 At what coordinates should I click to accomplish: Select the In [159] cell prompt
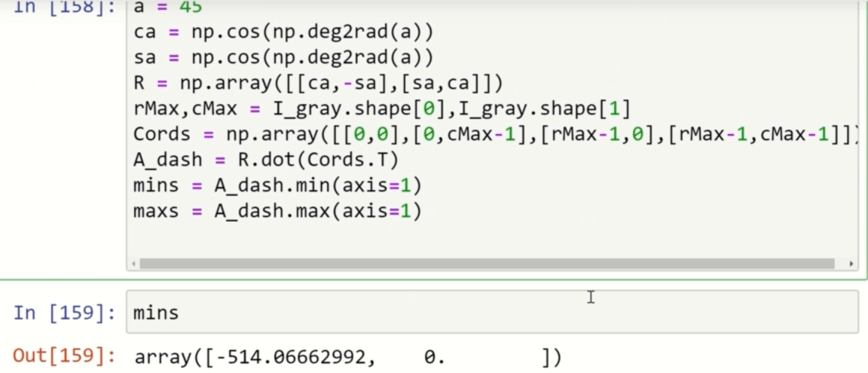tap(64, 313)
